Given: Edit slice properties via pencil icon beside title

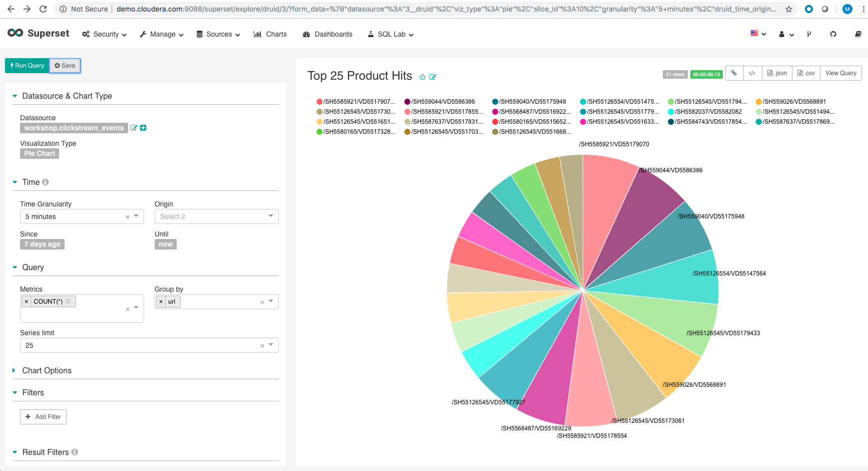Looking at the screenshot, I should tap(433, 77).
